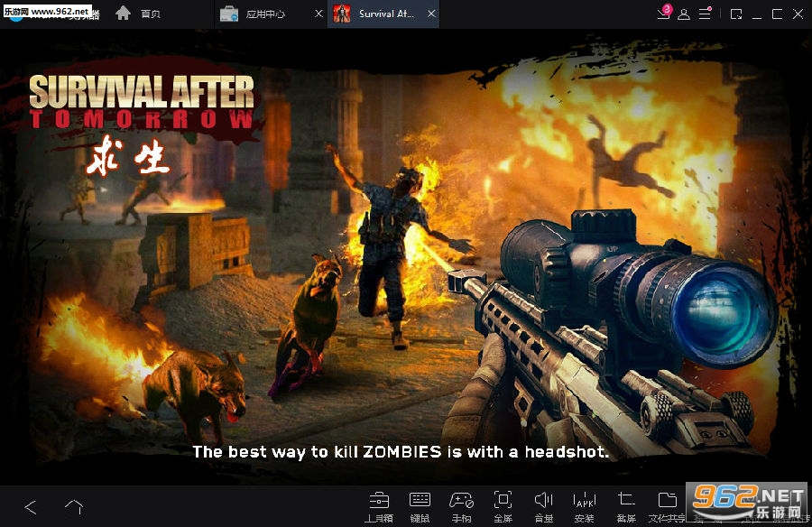Close the Survival At... tab
Screen dimensions: 812x527
431,14
